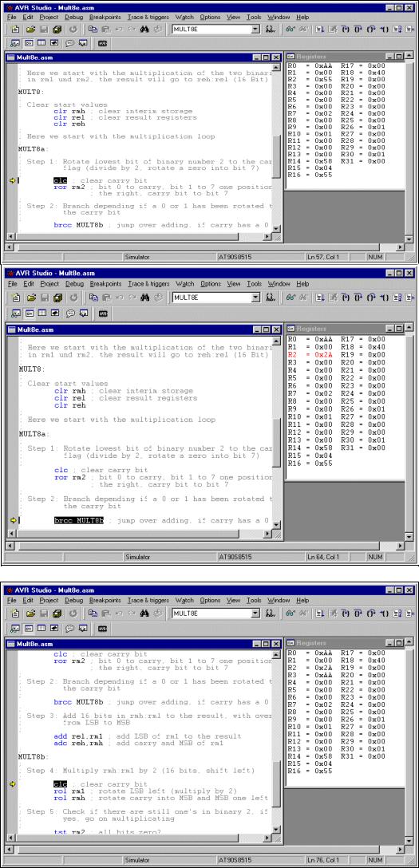The height and width of the screenshot is (868, 419).
Task: Open Options menu in bottom AVR Studio window
Action: coord(211,600)
